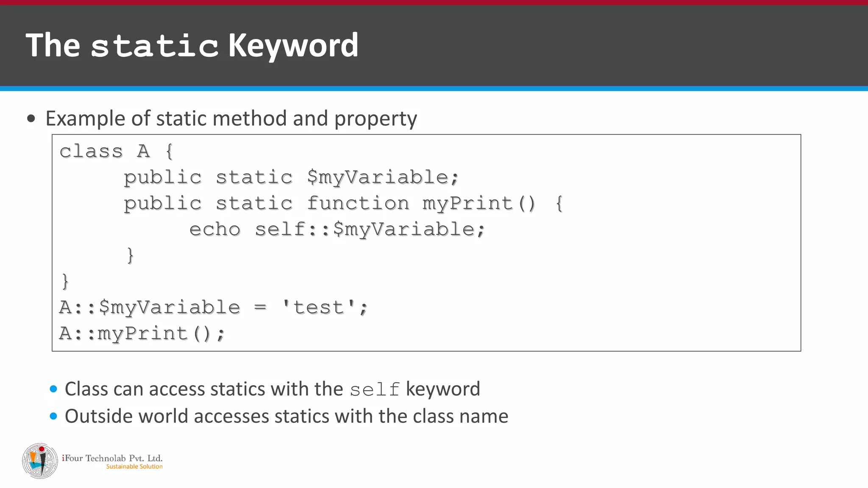Click the 'echo self::$myVariable;' code line
868x488 pixels.
click(337, 229)
